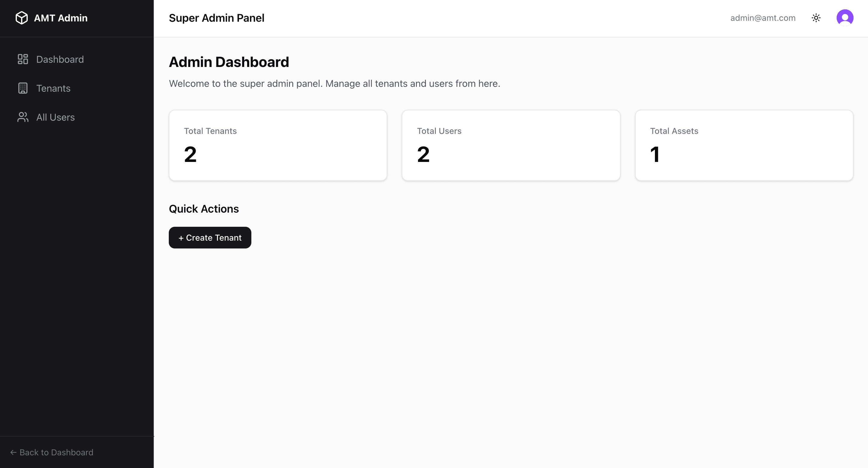The image size is (868, 468).
Task: Click the Super Admin Panel title
Action: [x=216, y=18]
